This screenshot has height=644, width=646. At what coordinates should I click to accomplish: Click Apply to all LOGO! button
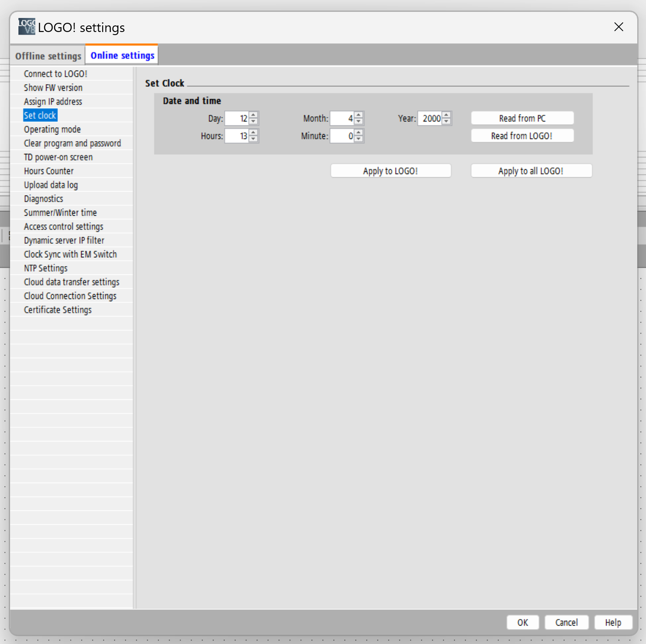pos(532,171)
